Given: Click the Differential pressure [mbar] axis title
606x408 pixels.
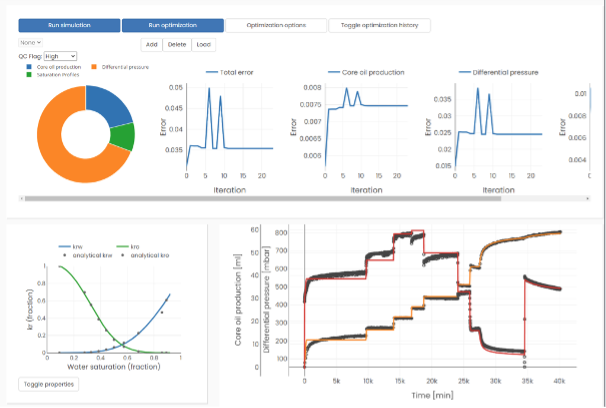Looking at the screenshot, I should tap(267, 300).
